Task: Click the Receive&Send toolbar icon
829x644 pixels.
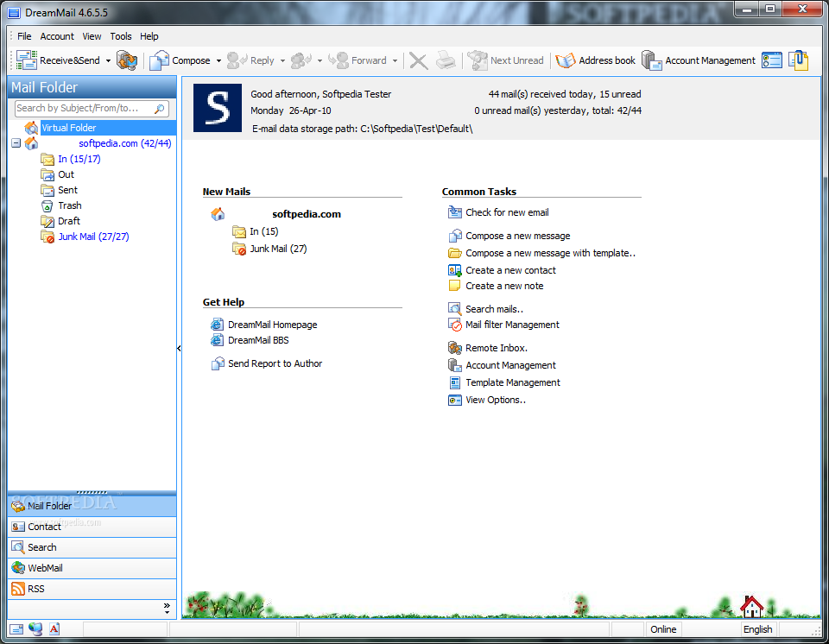Action: [27, 60]
